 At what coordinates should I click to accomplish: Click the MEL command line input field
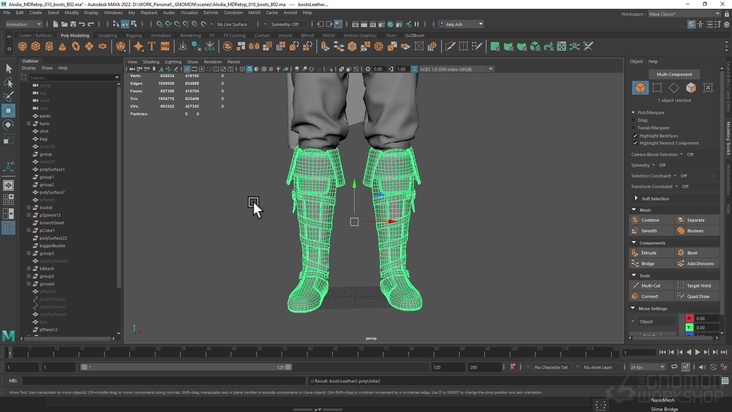pos(163,381)
